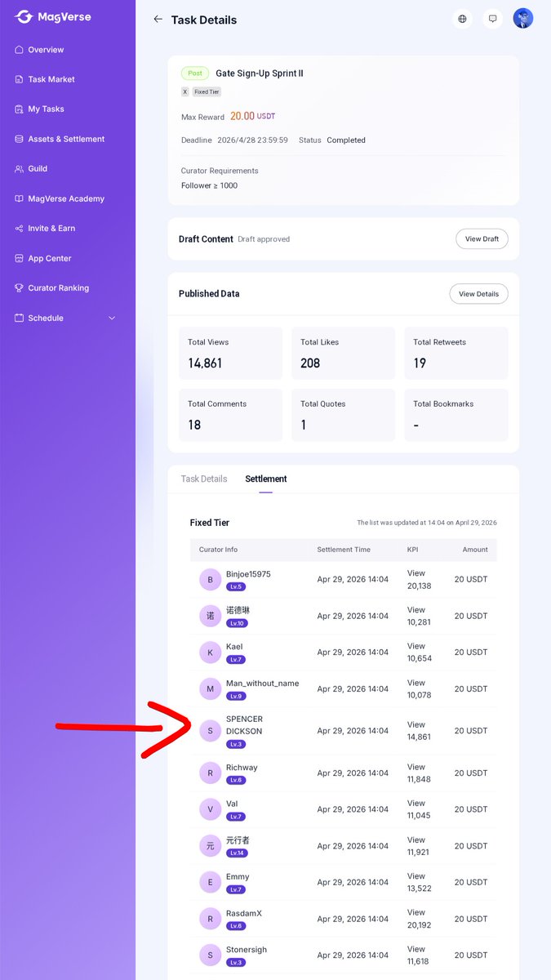The image size is (551, 980).
Task: Click Richway's avatar circle
Action: [211, 773]
